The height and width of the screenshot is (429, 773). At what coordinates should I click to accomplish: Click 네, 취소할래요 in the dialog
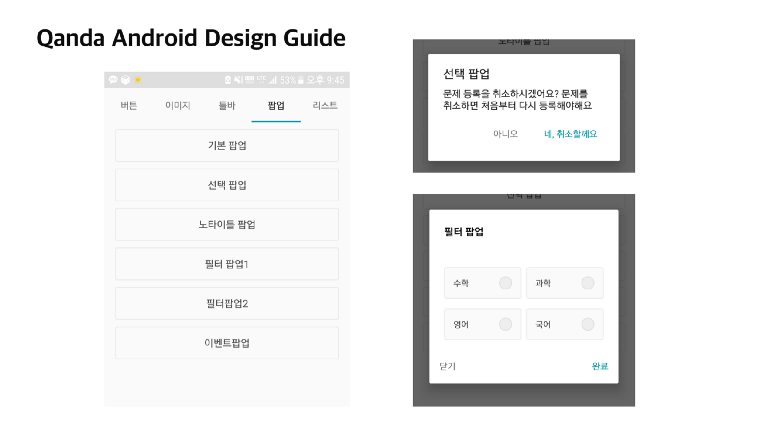pyautogui.click(x=570, y=133)
